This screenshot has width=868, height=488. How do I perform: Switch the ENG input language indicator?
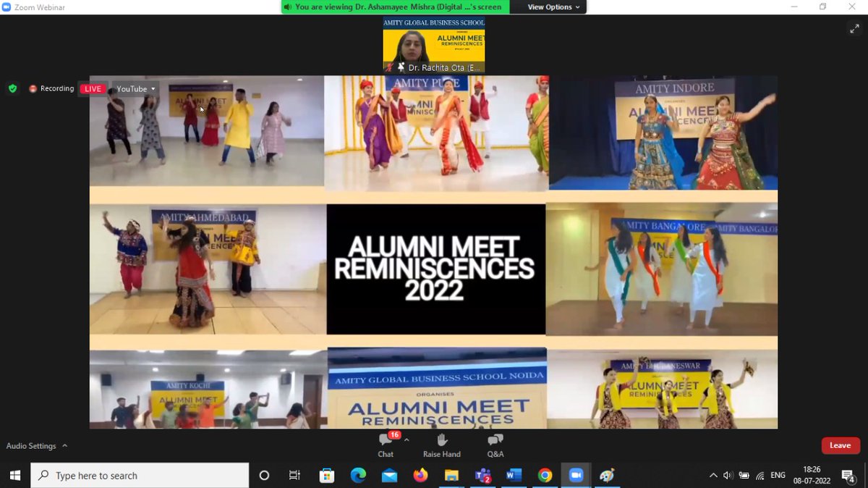click(778, 476)
